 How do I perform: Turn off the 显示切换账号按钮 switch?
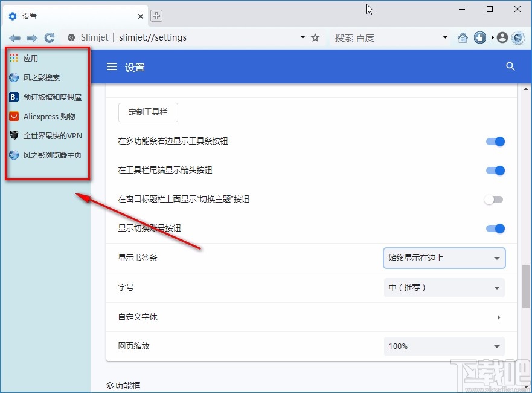pos(495,229)
